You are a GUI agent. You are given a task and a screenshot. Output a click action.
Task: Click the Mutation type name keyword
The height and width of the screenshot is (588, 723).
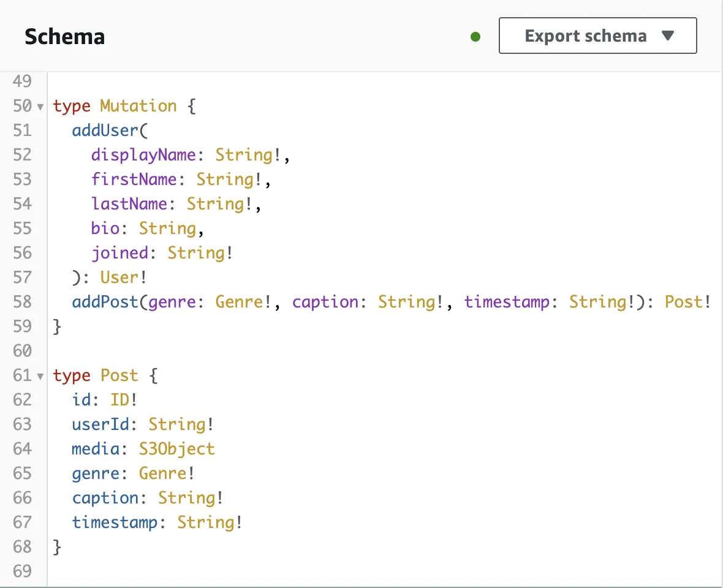point(138,106)
